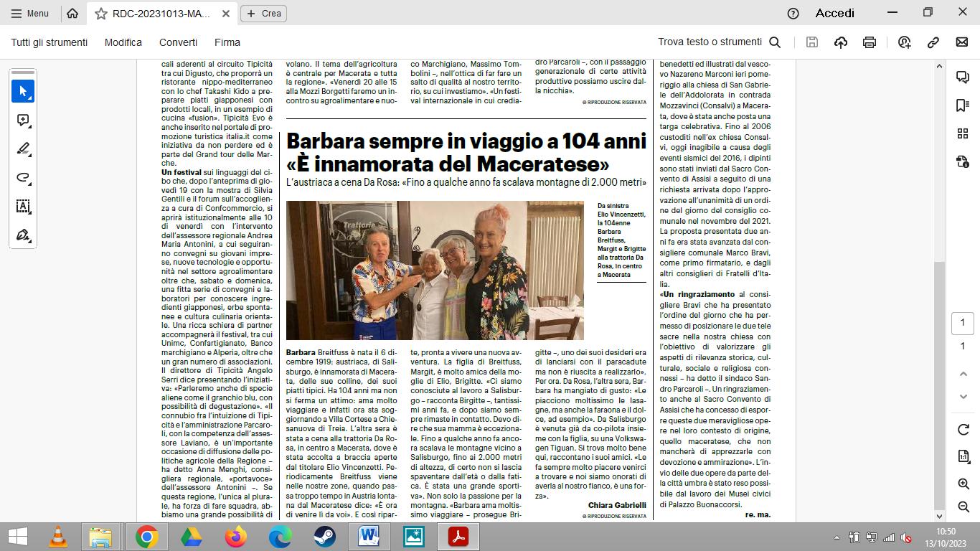This screenshot has height=551, width=980.
Task: Open the Windows Start menu
Action: click(17, 537)
